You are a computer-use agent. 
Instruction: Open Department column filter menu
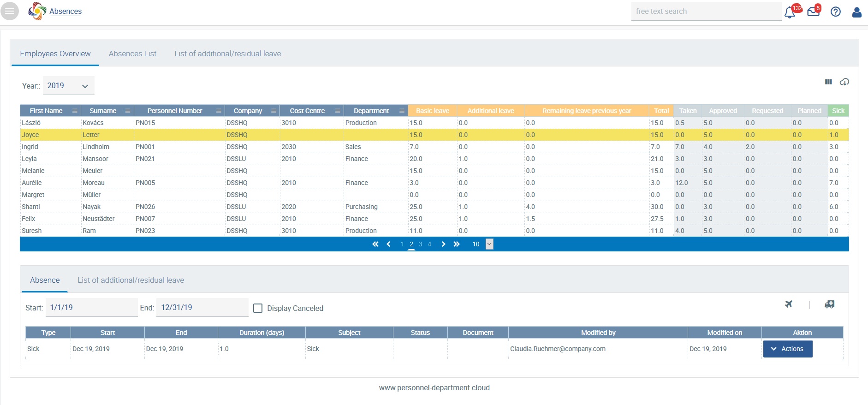click(x=402, y=111)
